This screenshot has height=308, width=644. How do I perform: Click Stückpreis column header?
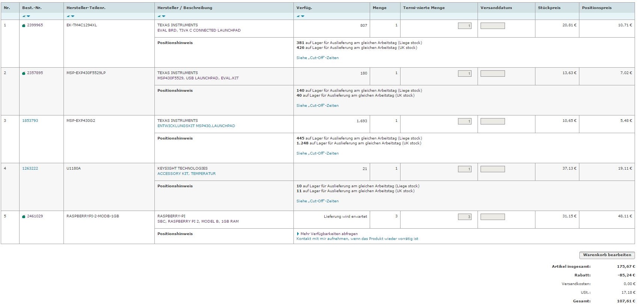point(549,8)
